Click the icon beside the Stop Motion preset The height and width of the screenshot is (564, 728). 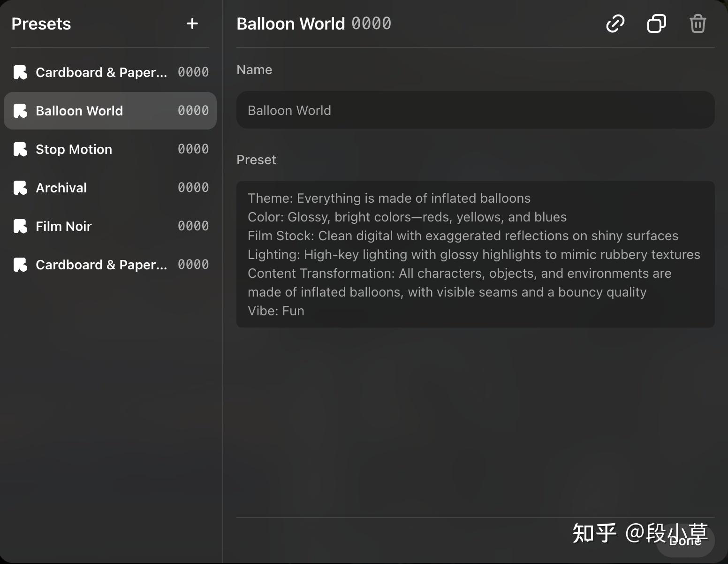click(20, 149)
